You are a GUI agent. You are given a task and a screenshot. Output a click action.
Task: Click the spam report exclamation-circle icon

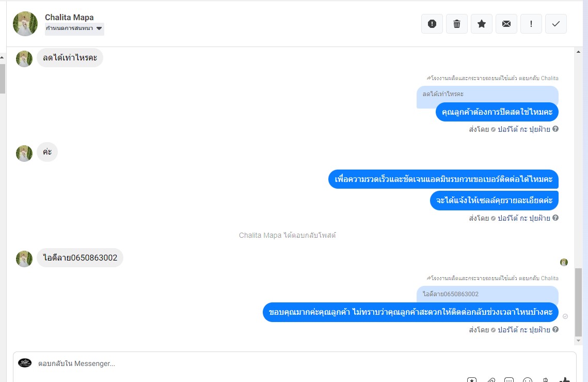tap(432, 24)
